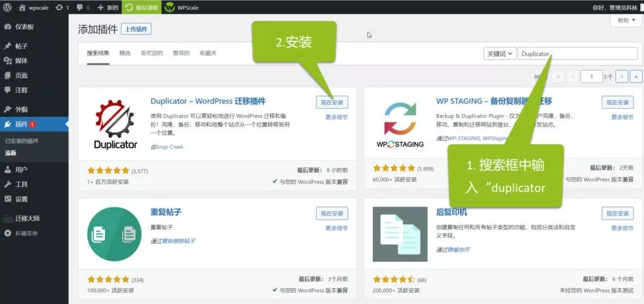Open the 后复印机 plugin title link
This screenshot has height=304, width=644.
pos(452,212)
